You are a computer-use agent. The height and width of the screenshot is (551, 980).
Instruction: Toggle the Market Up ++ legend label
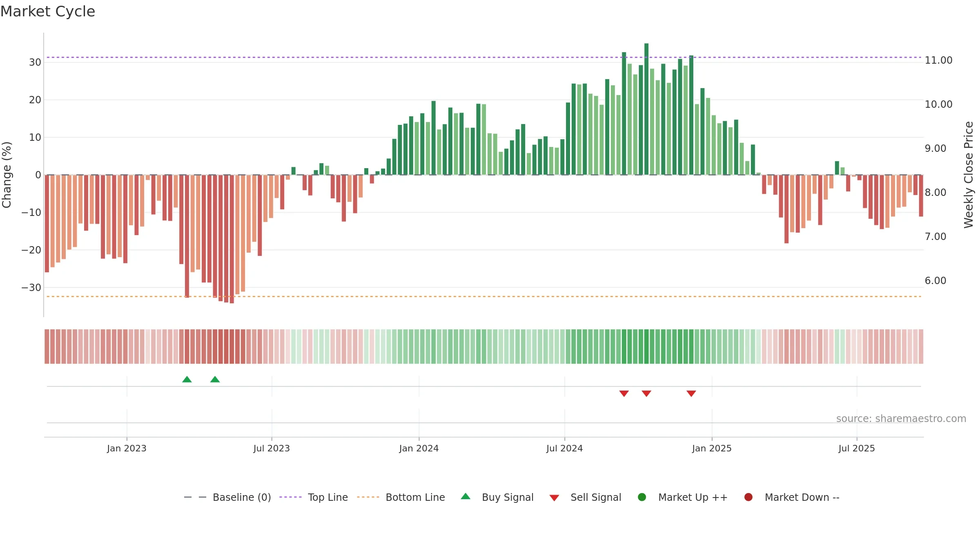point(693,498)
